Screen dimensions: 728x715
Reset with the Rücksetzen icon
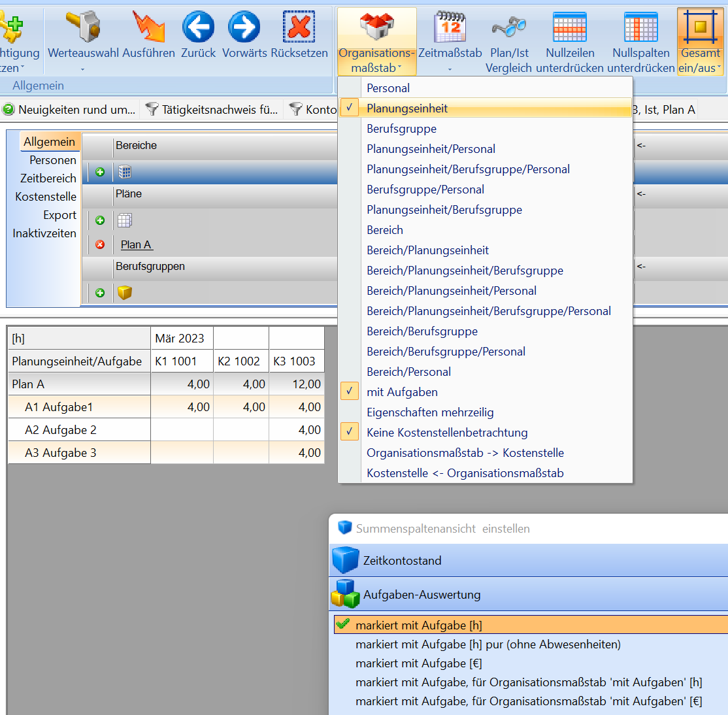point(299,27)
